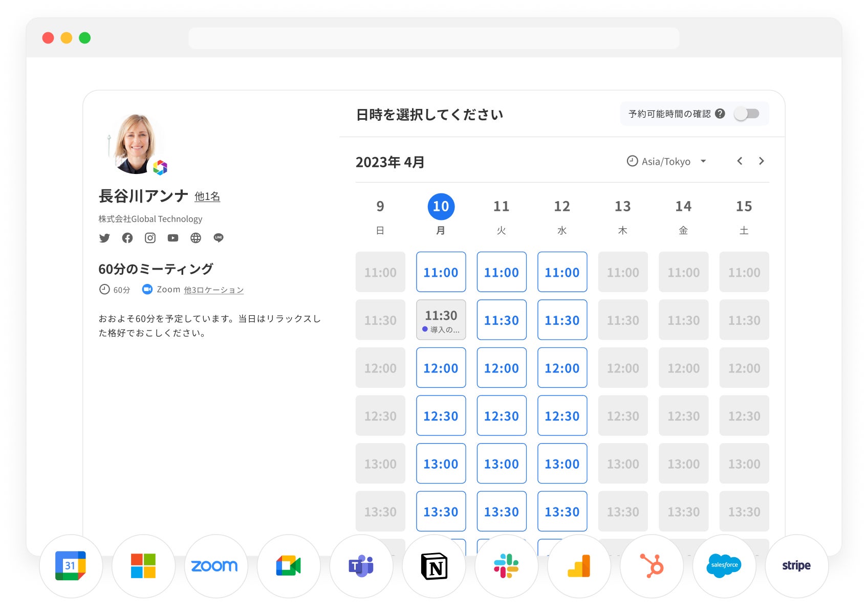The height and width of the screenshot is (616, 867).
Task: Book the 11:00 slot on Tuesday 11
Action: (502, 272)
